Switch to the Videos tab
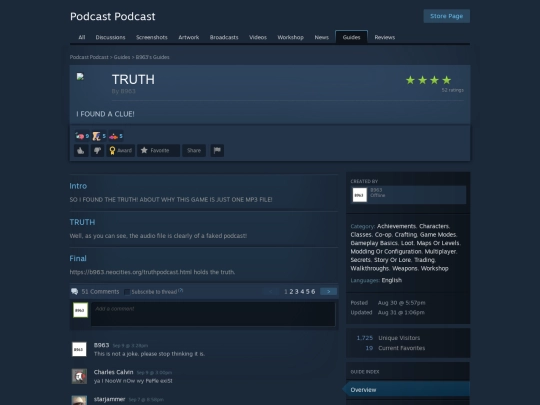 point(258,37)
